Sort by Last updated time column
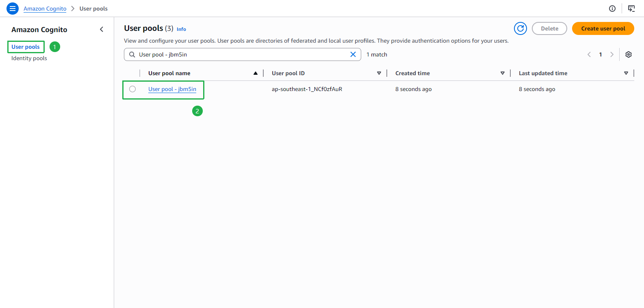 click(x=626, y=73)
